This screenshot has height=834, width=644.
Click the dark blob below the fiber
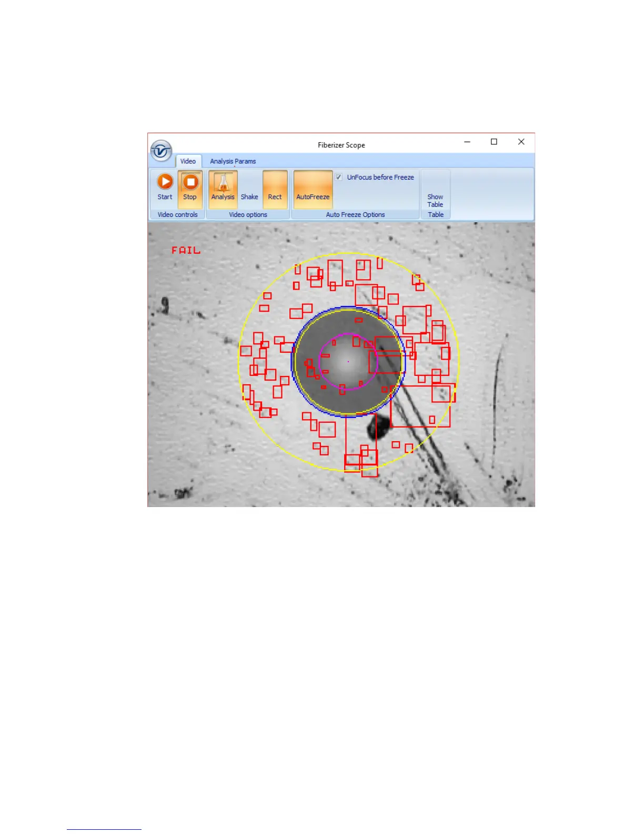point(378,427)
